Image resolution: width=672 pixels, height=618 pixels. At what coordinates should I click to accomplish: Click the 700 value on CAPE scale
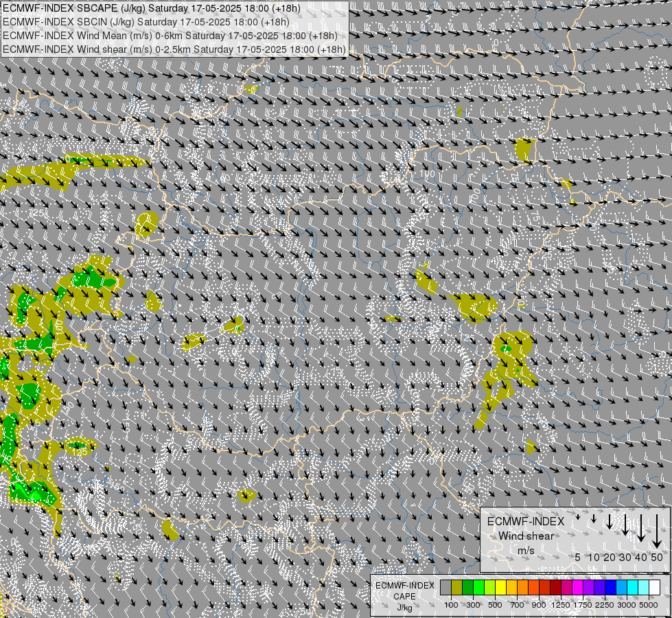tap(518, 605)
